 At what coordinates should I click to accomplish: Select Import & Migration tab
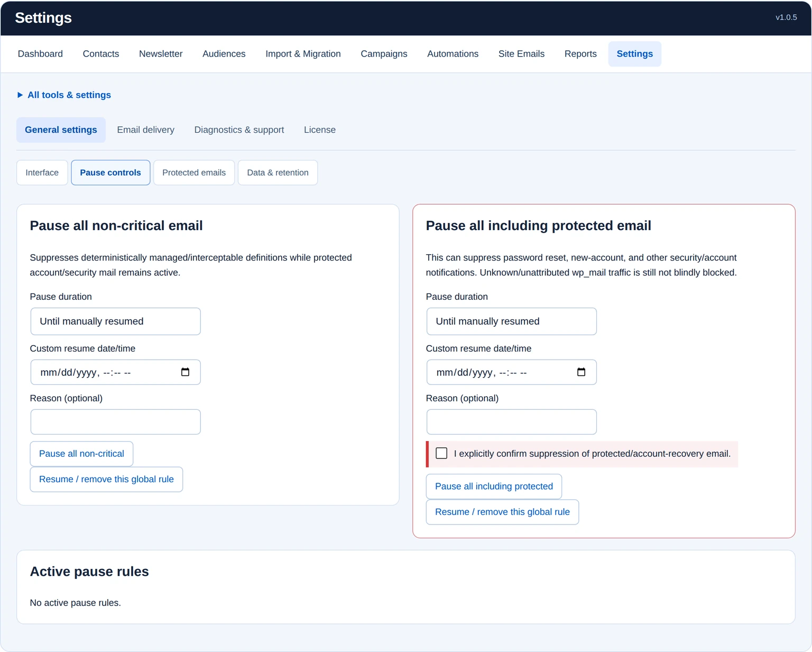(303, 54)
